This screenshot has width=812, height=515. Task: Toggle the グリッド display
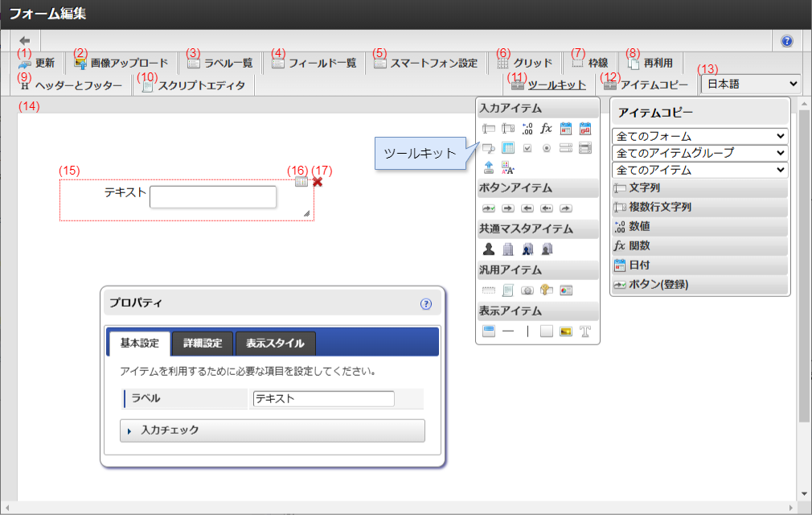(x=525, y=64)
